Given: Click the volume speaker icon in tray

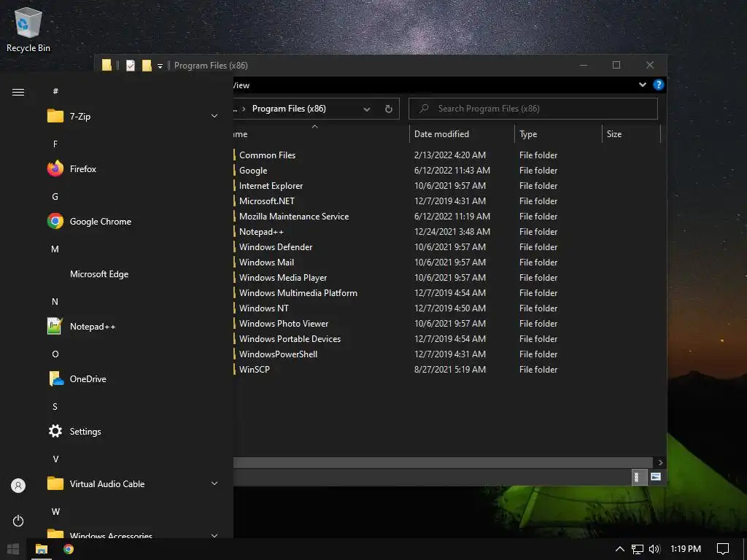Looking at the screenshot, I should coord(654,549).
